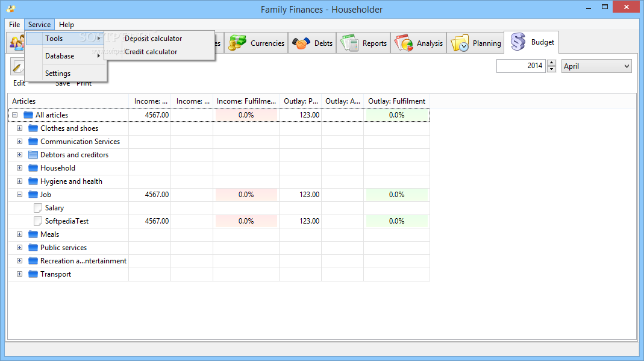Switch to the Analysis tab

[x=419, y=43]
